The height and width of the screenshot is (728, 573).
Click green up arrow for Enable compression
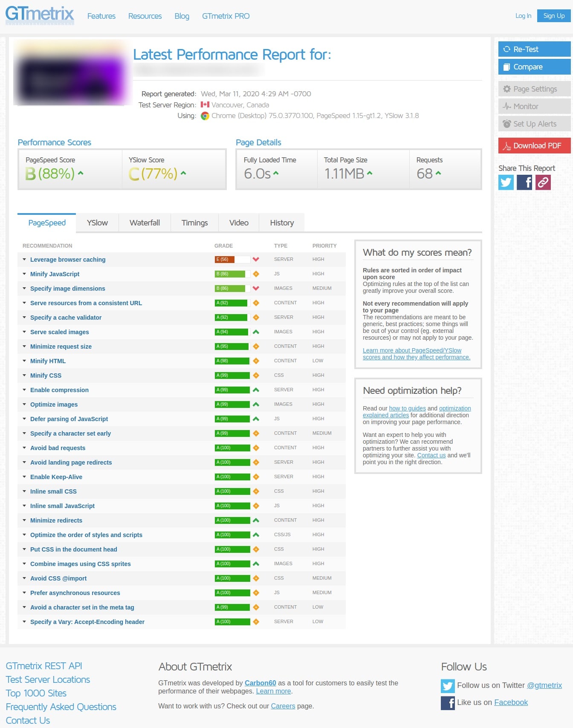pyautogui.click(x=256, y=390)
